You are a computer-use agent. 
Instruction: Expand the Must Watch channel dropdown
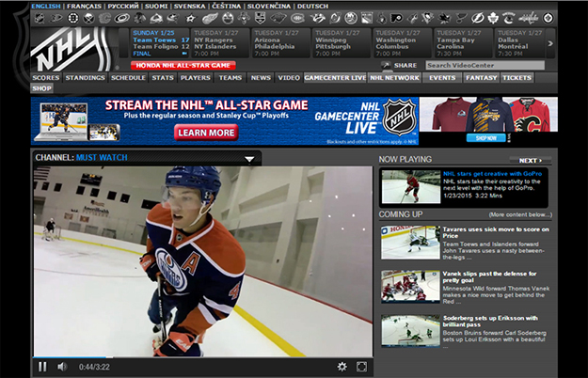(x=249, y=158)
